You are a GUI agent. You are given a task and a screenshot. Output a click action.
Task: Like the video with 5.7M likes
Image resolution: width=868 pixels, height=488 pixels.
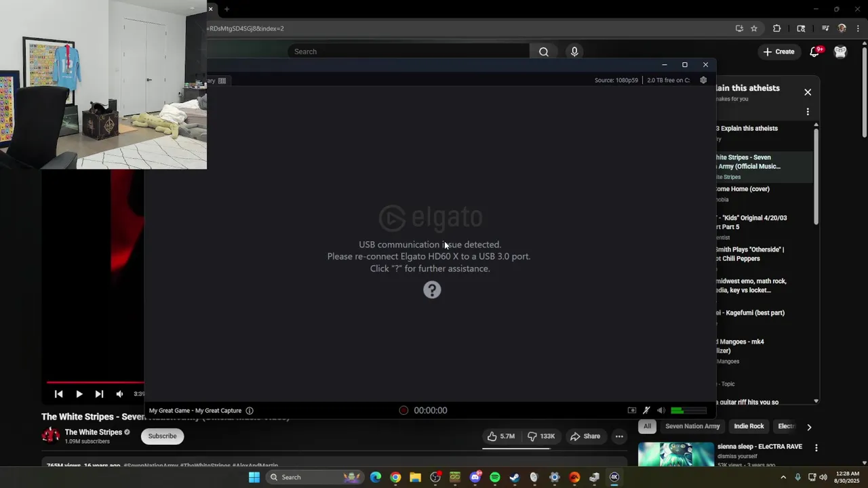(501, 436)
